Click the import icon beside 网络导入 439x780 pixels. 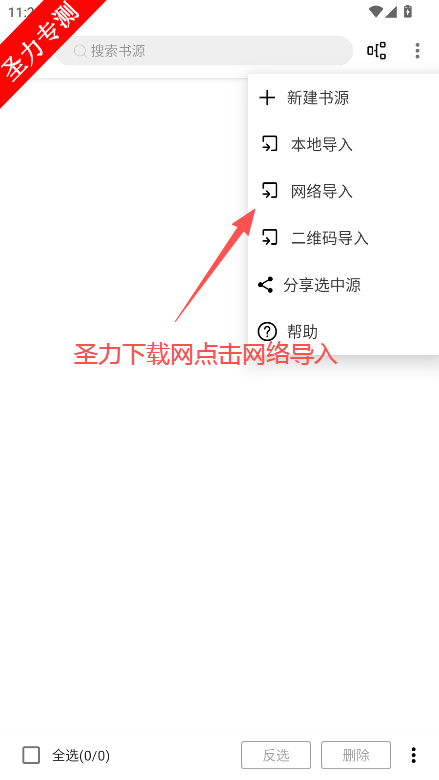[269, 191]
